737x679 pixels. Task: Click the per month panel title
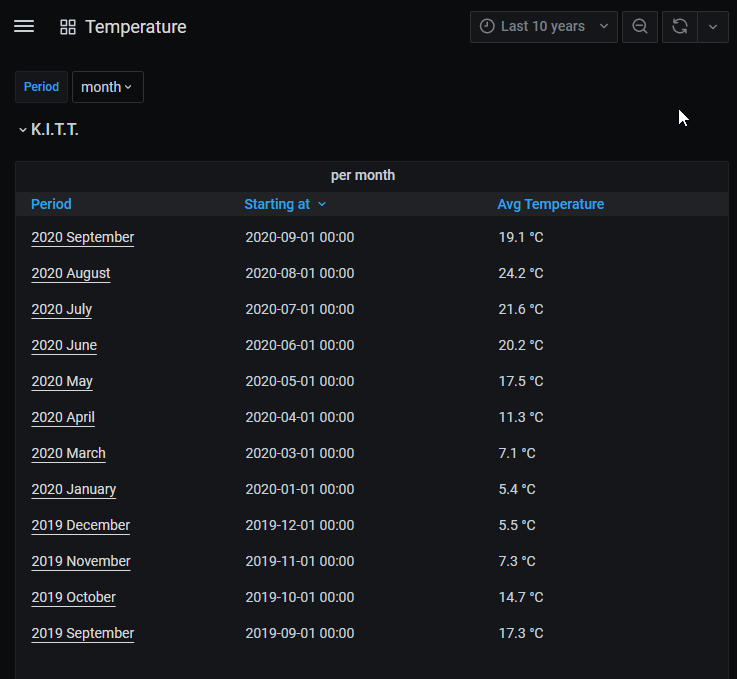click(x=363, y=175)
